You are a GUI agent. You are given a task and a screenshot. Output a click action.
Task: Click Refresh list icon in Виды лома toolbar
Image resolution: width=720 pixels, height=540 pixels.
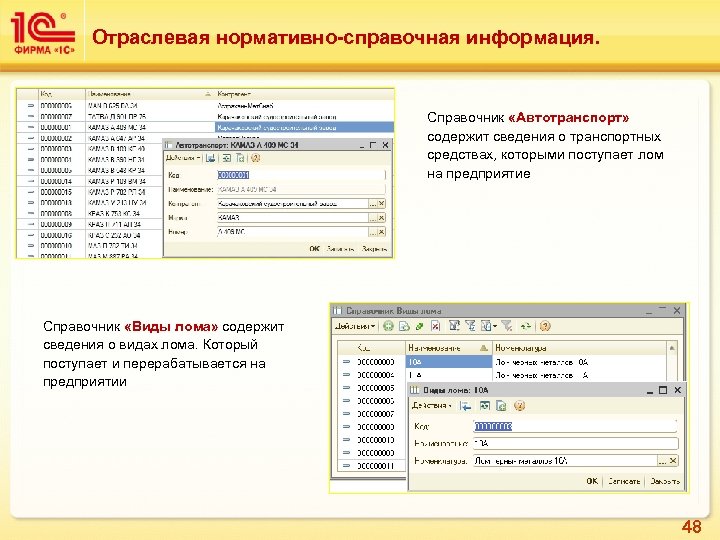pos(526,326)
